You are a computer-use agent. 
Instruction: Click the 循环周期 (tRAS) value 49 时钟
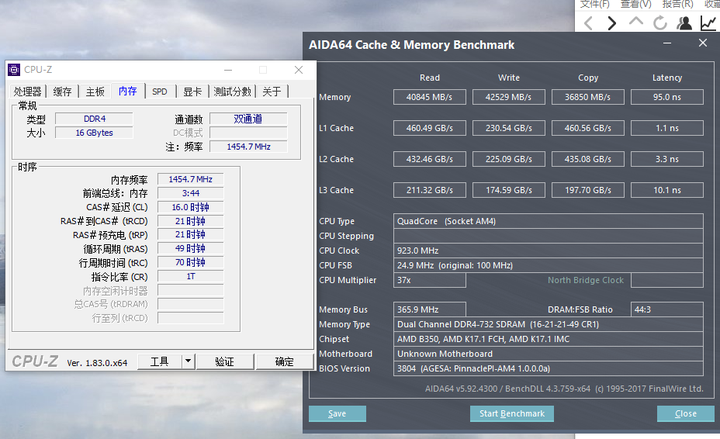point(191,248)
